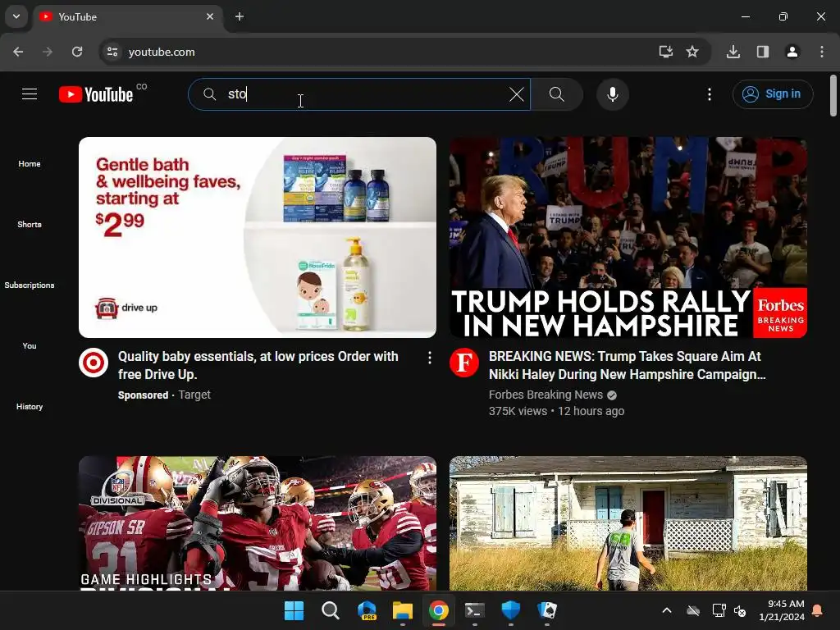Open the terminal from taskbar
This screenshot has width=840, height=630.
tap(475, 610)
